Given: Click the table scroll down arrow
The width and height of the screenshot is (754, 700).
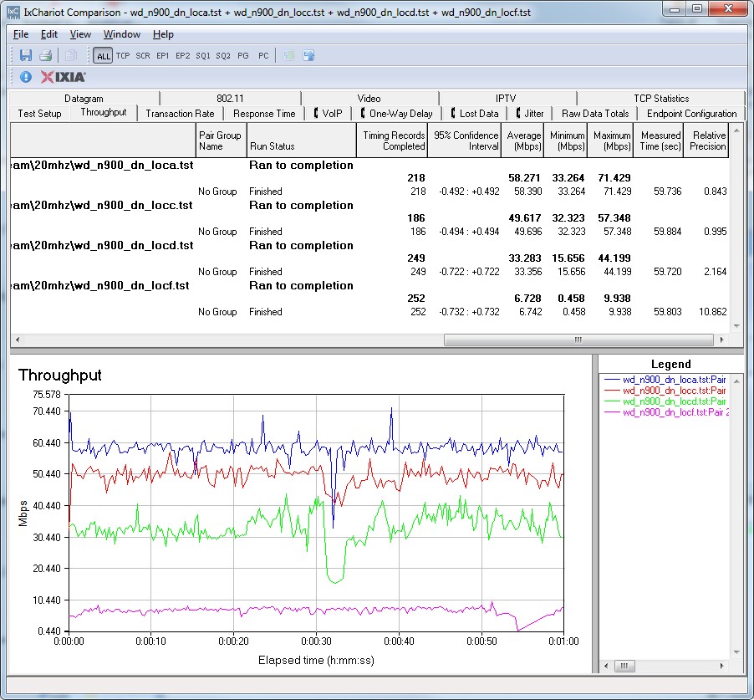Looking at the screenshot, I should point(736,326).
